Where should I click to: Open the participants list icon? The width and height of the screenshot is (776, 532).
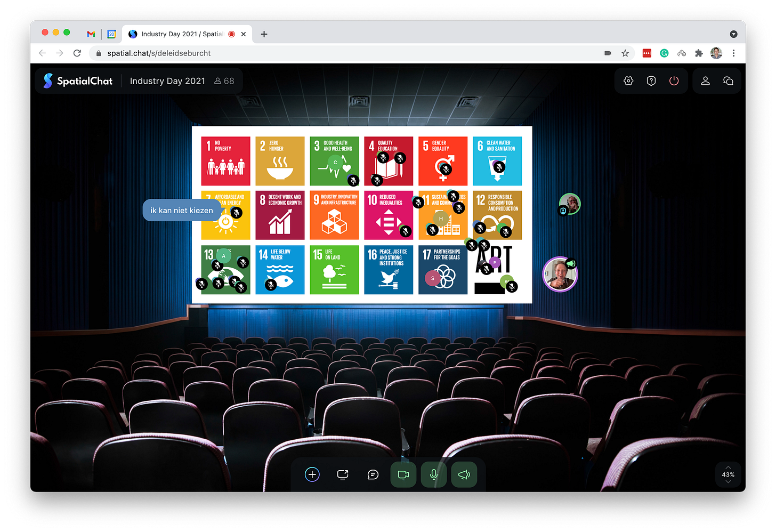705,81
